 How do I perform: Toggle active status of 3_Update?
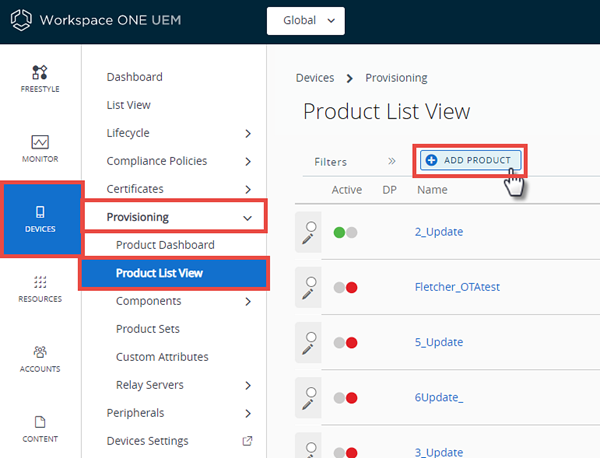345,453
